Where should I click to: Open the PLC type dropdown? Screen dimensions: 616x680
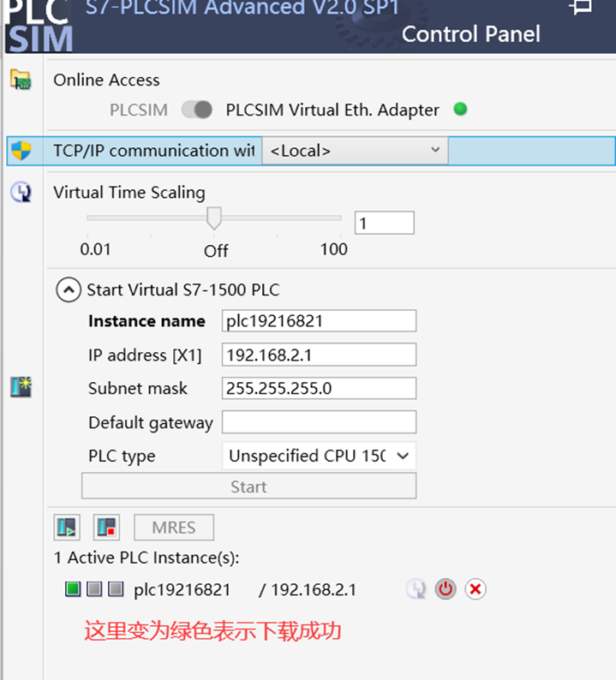pos(319,456)
